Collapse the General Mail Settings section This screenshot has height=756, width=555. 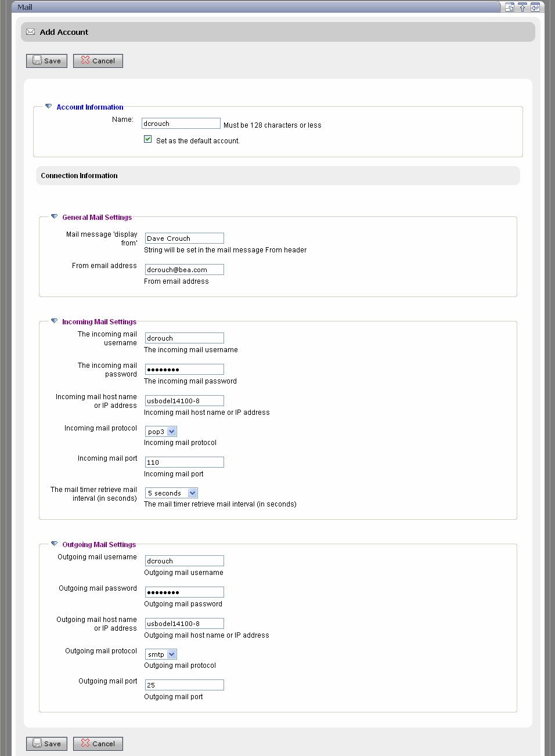coord(54,216)
